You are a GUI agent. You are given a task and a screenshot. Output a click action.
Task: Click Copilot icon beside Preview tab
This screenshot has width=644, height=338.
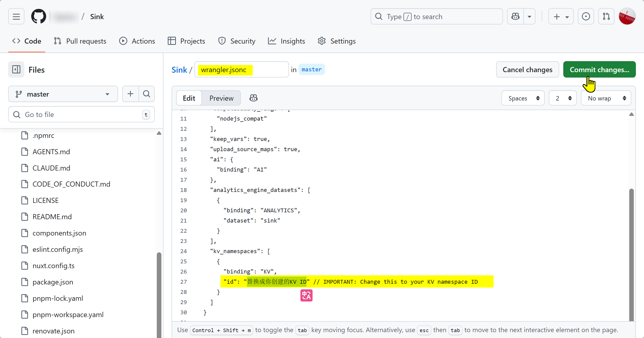(253, 98)
